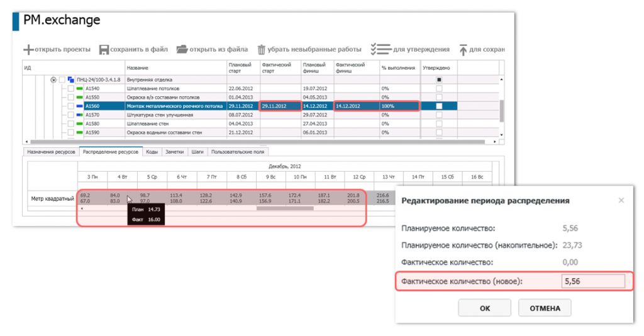The image size is (644, 336).
Task: Click the open folder icon in toolbar
Action: (182, 49)
